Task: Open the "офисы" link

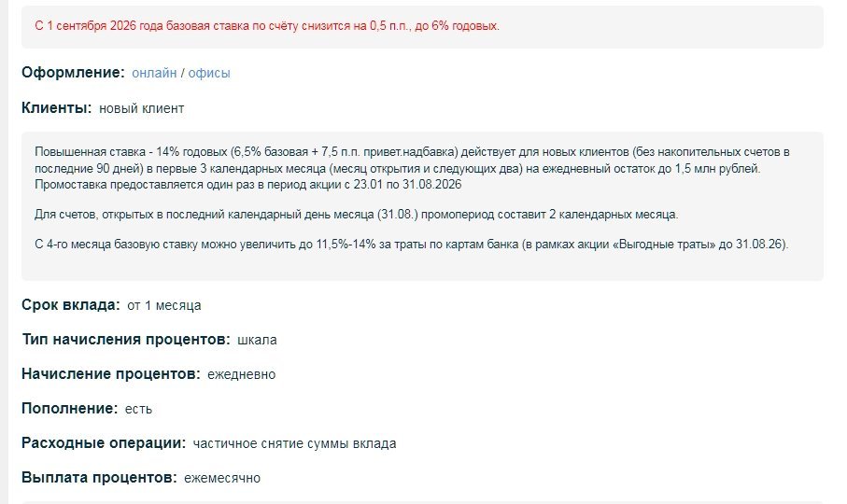Action: point(209,73)
